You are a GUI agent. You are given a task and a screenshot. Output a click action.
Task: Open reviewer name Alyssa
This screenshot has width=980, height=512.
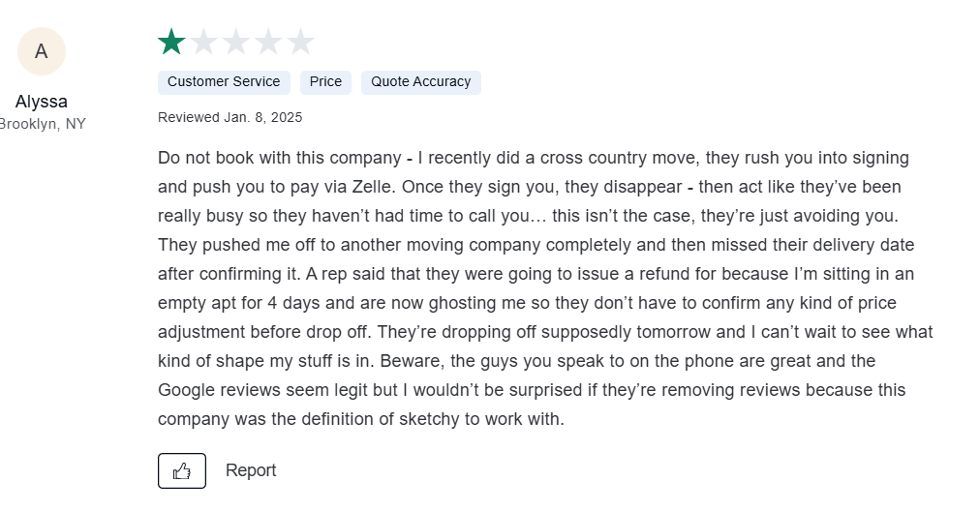[42, 102]
